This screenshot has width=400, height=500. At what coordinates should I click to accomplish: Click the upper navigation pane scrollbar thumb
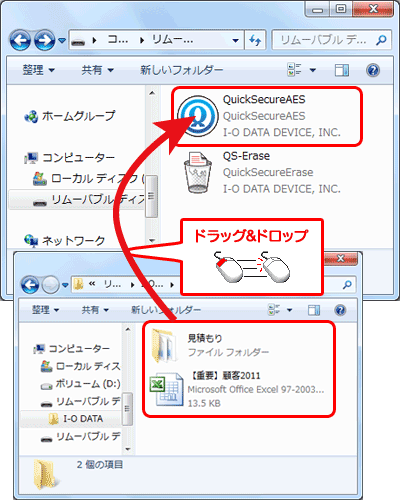click(x=151, y=196)
